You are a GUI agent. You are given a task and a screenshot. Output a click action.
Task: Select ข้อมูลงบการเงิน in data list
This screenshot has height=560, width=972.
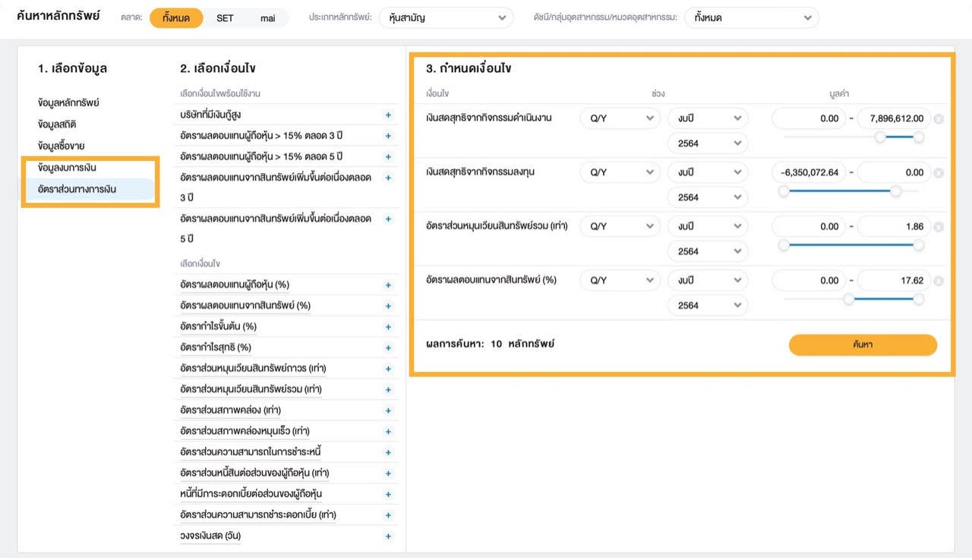pyautogui.click(x=68, y=167)
